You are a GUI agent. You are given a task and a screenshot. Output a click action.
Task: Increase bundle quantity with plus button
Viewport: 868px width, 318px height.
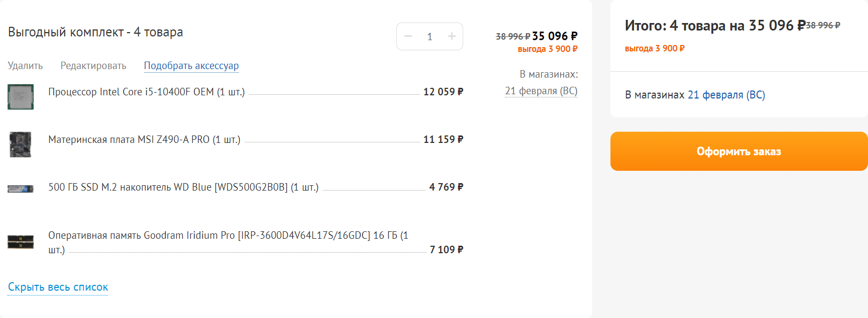tap(452, 36)
